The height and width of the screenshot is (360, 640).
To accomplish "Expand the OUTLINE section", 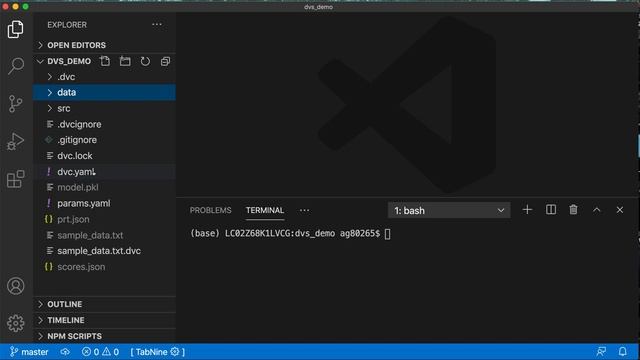I will pos(104,304).
